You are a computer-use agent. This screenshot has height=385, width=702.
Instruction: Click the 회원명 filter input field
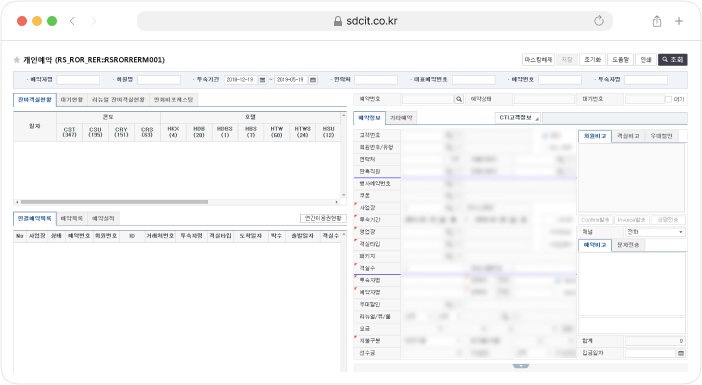tap(159, 80)
